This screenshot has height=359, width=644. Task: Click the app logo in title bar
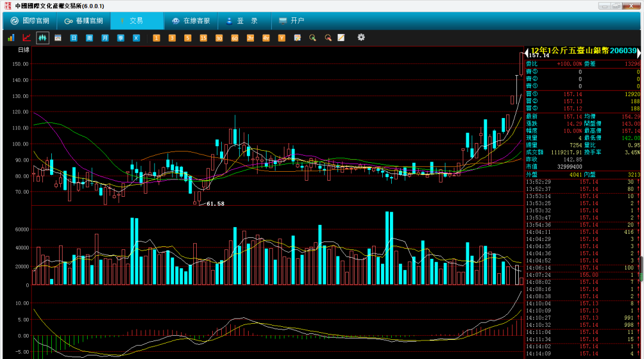coord(7,6)
